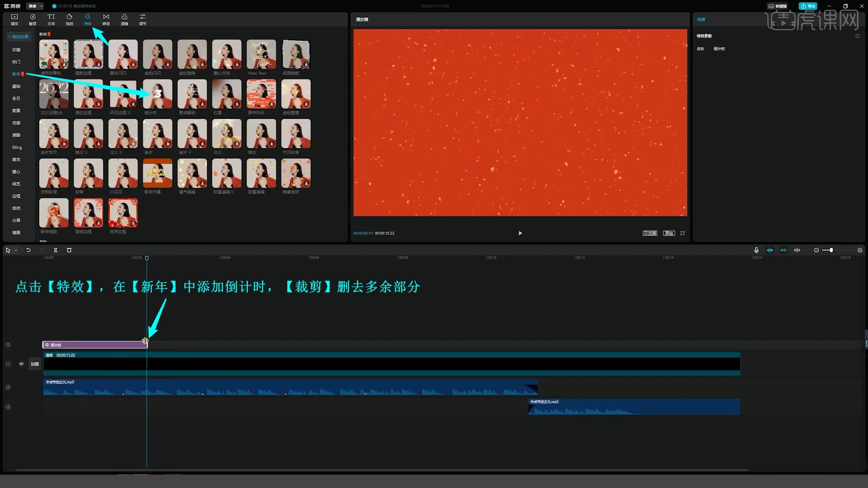This screenshot has height=488, width=868.
Task: Toggle preview axis alignment icon
Action: [x=797, y=250]
